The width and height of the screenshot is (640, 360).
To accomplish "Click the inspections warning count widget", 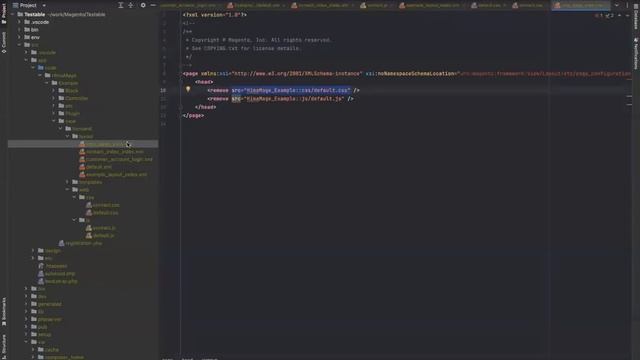I will click(604, 16).
